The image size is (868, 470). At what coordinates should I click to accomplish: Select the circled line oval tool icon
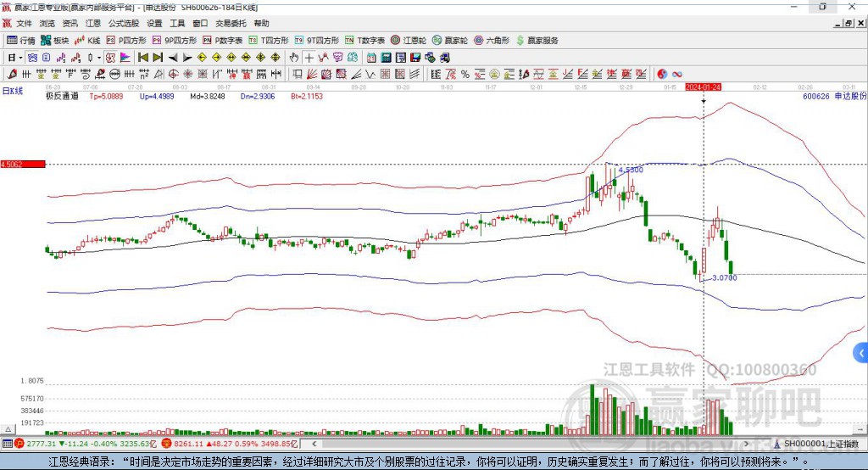pyautogui.click(x=114, y=75)
